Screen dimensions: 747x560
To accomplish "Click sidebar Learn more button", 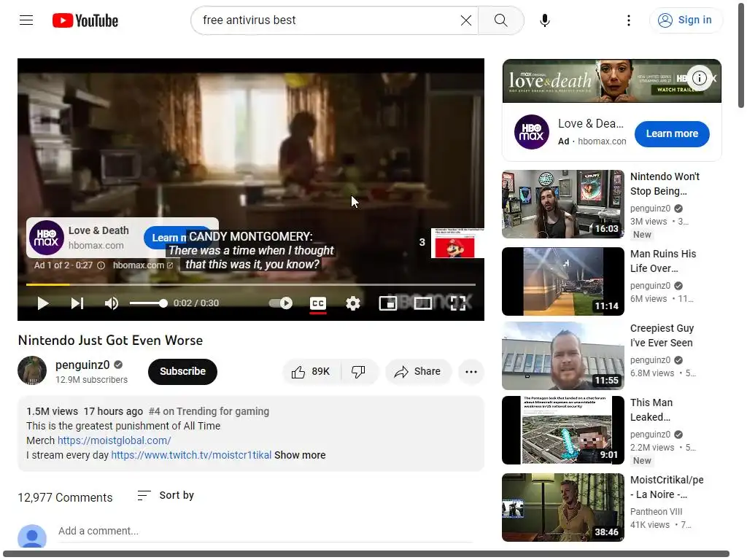I will 672,134.
